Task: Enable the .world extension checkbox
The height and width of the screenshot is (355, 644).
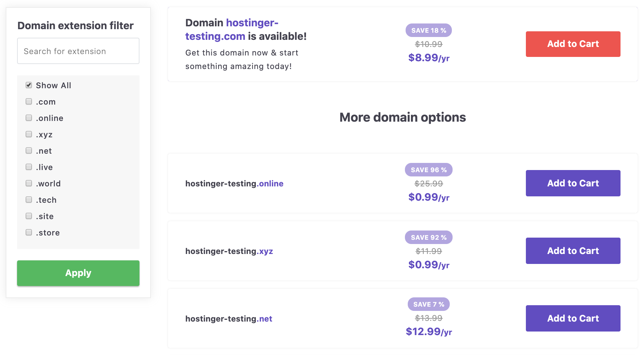Action: click(x=29, y=183)
